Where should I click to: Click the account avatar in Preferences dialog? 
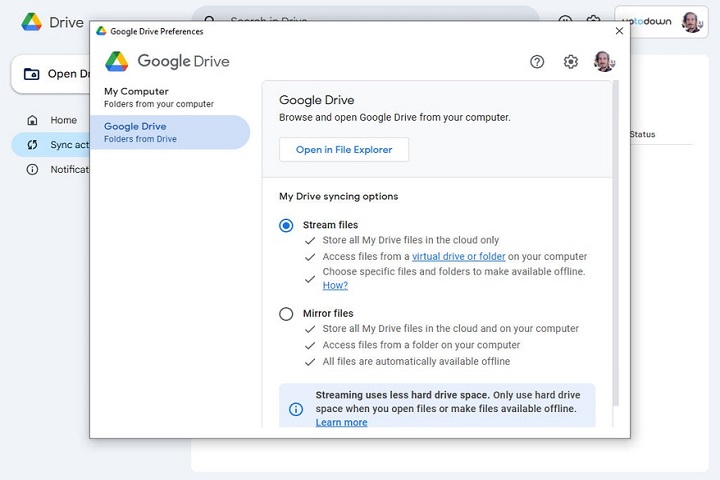603,62
